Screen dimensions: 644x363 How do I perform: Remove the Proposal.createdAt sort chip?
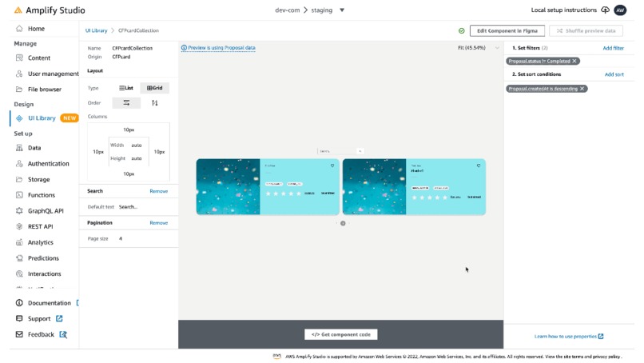point(582,89)
